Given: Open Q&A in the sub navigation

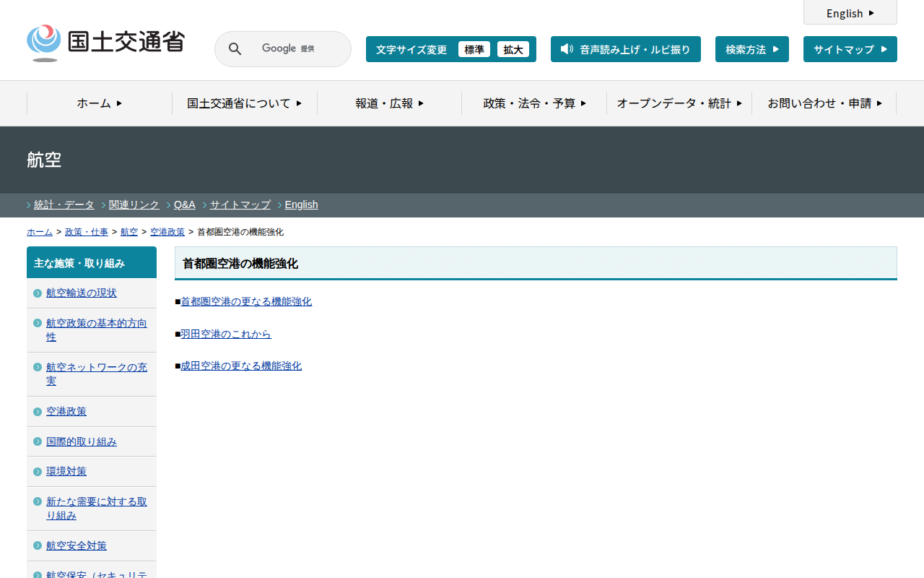Looking at the screenshot, I should coord(185,204).
